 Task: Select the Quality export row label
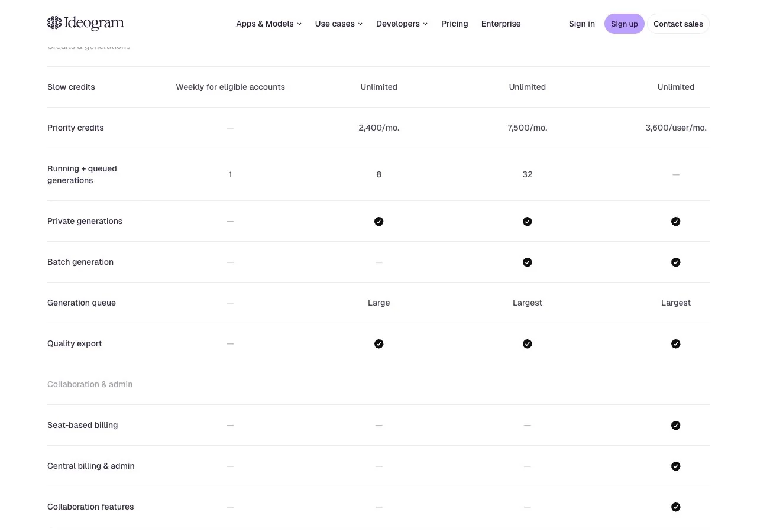click(75, 343)
